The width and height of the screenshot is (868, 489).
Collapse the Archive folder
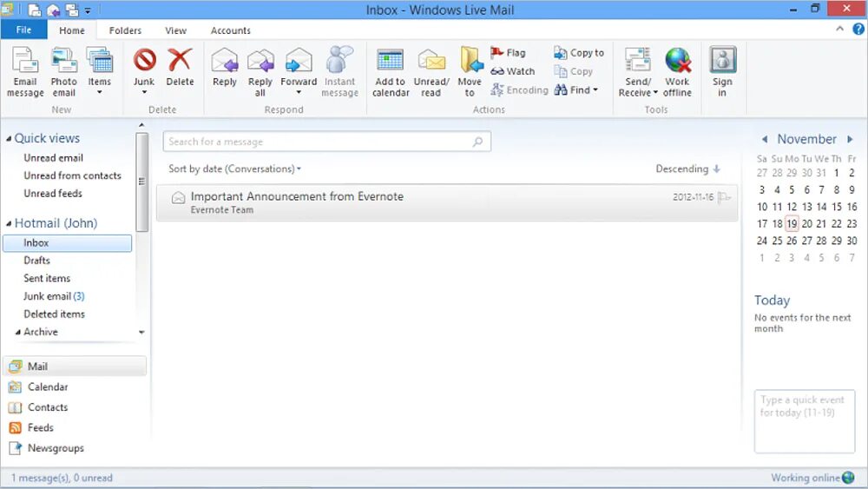pyautogui.click(x=17, y=333)
